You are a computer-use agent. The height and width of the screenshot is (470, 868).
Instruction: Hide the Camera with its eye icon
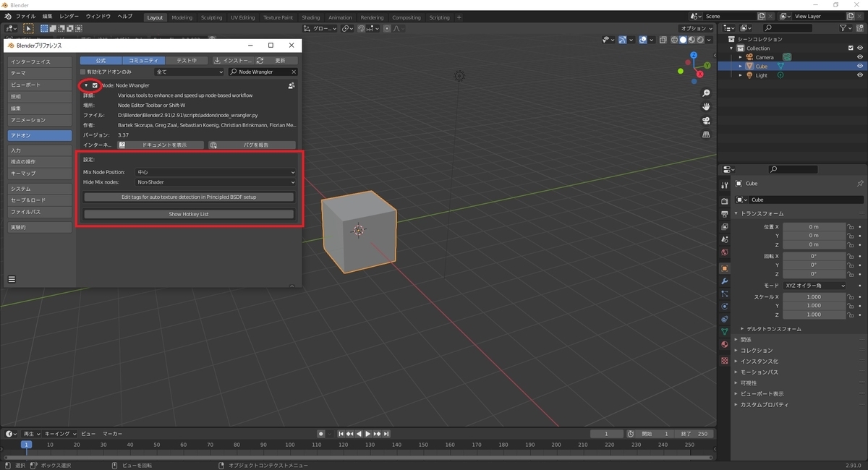click(x=860, y=57)
